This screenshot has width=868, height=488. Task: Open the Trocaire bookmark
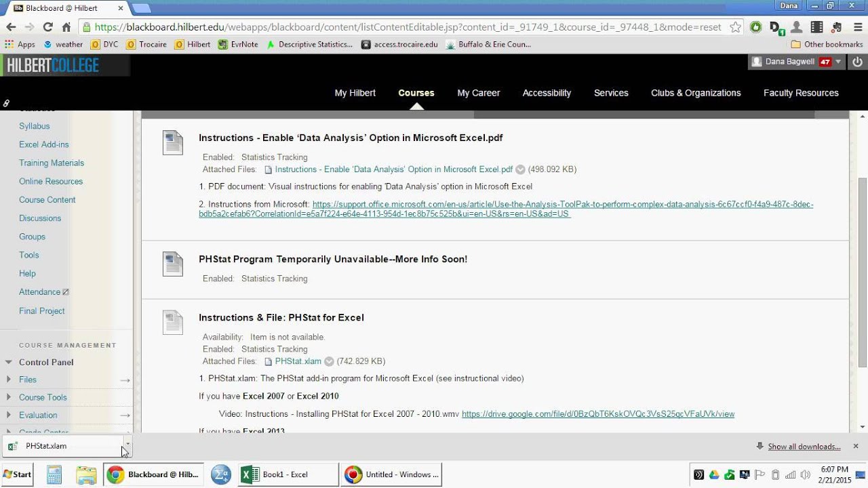click(148, 45)
